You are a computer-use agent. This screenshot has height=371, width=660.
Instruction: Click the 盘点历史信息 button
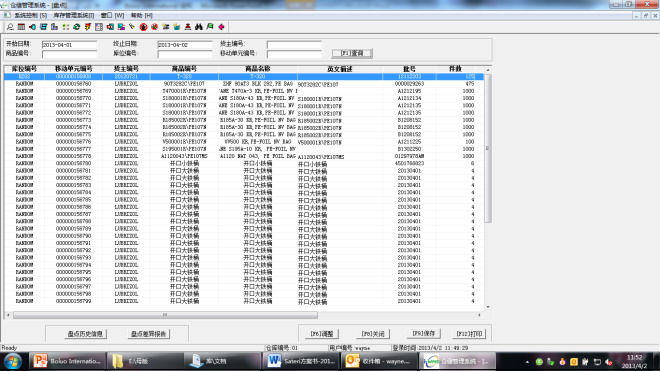[x=85, y=334]
